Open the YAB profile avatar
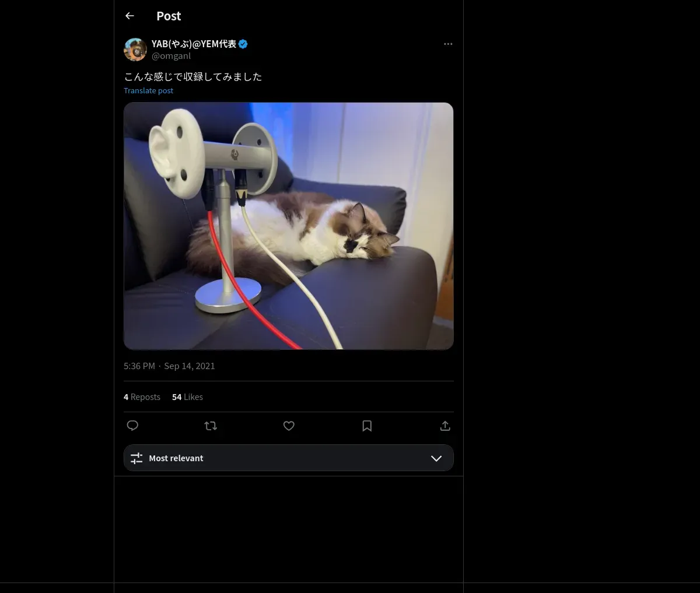This screenshot has width=700, height=593. [x=135, y=50]
